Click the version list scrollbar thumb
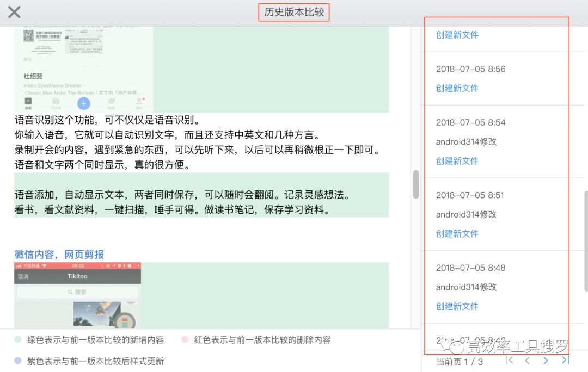The height and width of the screenshot is (372, 588). (586, 241)
